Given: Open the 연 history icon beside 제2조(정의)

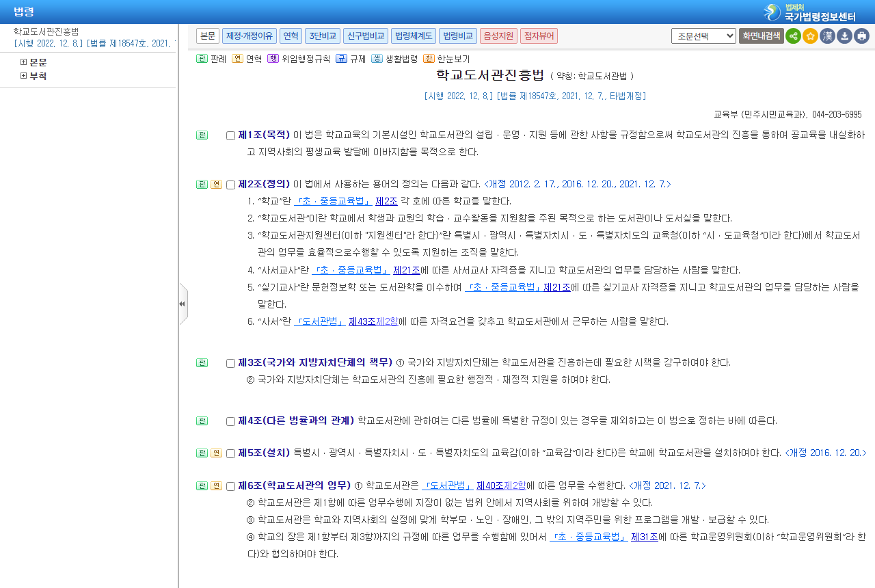Looking at the screenshot, I should click(x=216, y=185).
